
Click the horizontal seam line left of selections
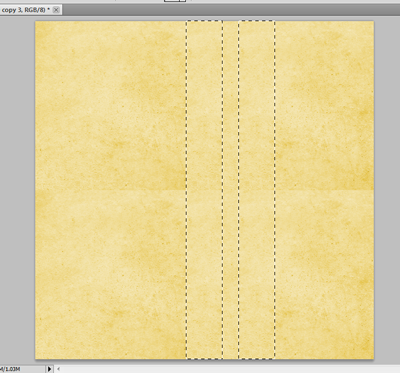(x=111, y=190)
